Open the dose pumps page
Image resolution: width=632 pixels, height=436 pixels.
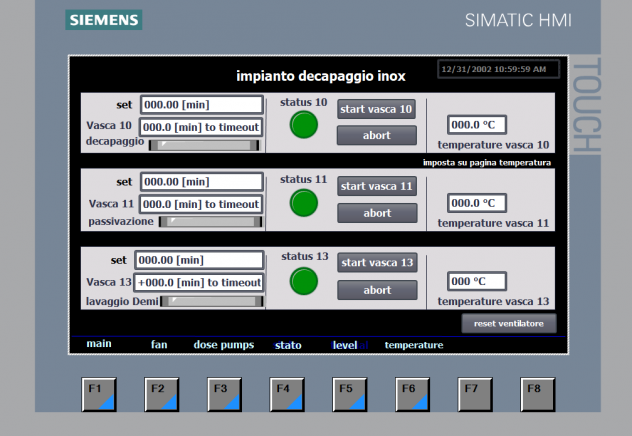click(224, 345)
